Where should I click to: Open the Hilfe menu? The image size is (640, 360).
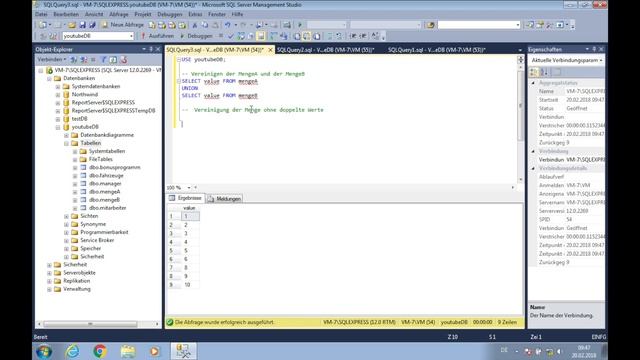[x=237, y=14]
